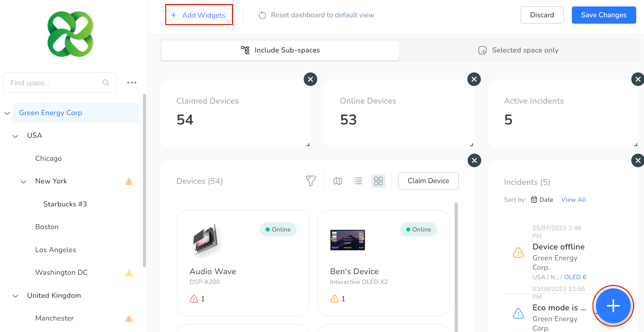Click the green pinwheel logo
This screenshot has height=332, width=644.
pos(71,34)
